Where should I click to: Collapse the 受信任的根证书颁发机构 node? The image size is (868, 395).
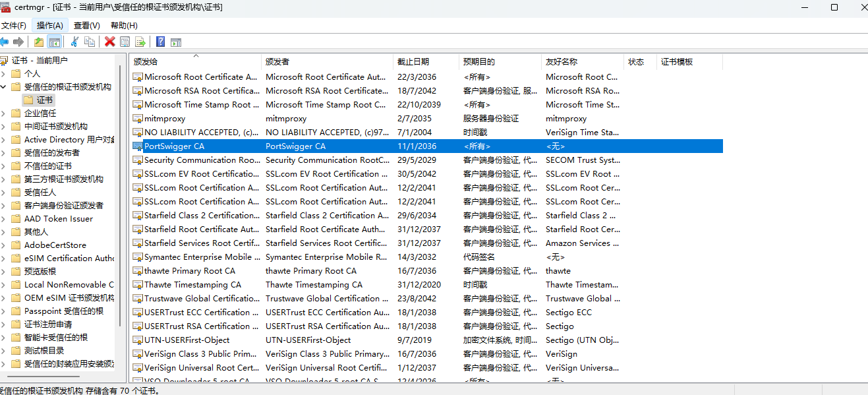click(3, 86)
